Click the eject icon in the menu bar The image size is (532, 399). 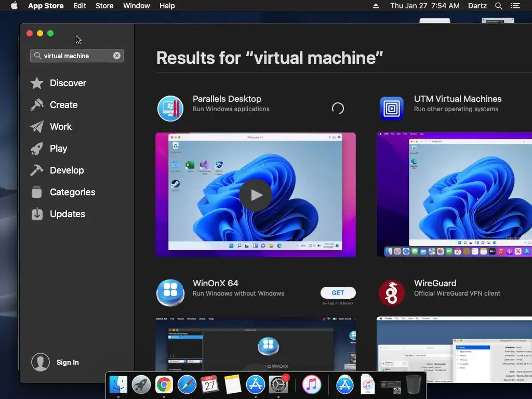pyautogui.click(x=376, y=6)
